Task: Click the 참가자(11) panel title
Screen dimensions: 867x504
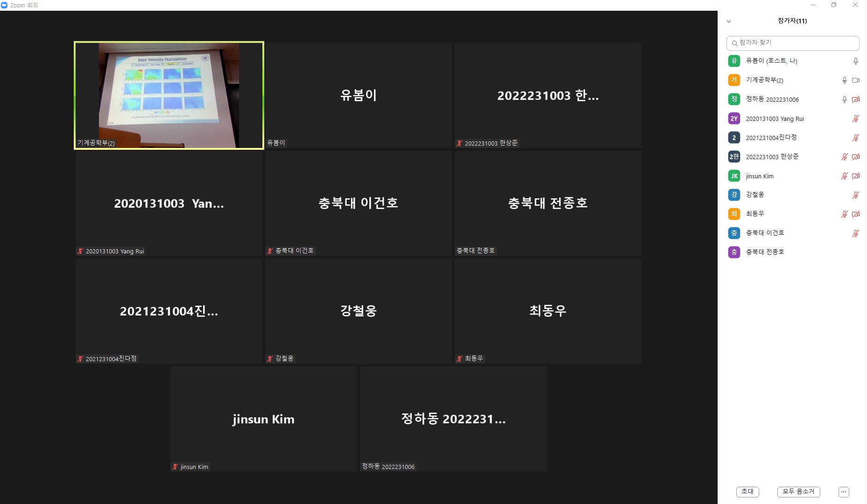Action: tap(792, 21)
